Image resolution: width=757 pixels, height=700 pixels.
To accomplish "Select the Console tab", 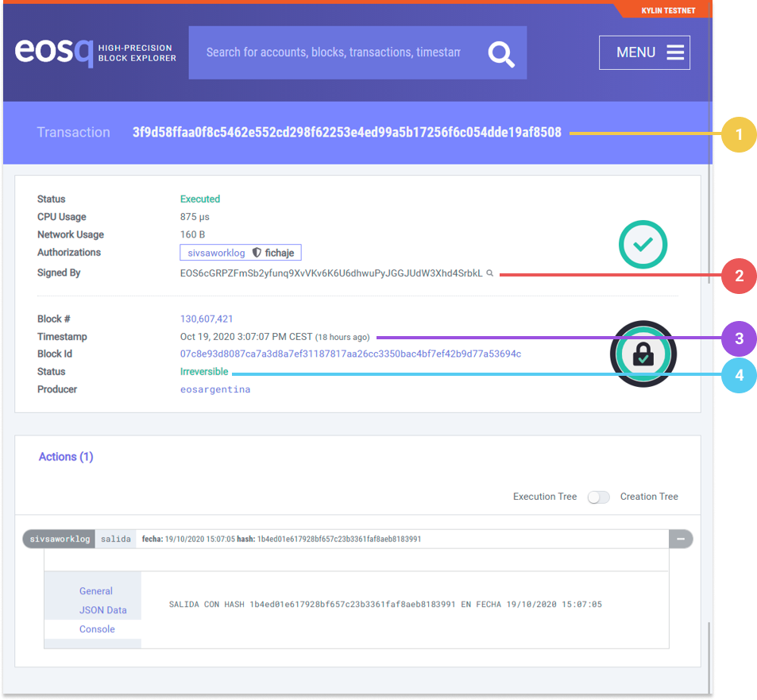I will [x=97, y=629].
